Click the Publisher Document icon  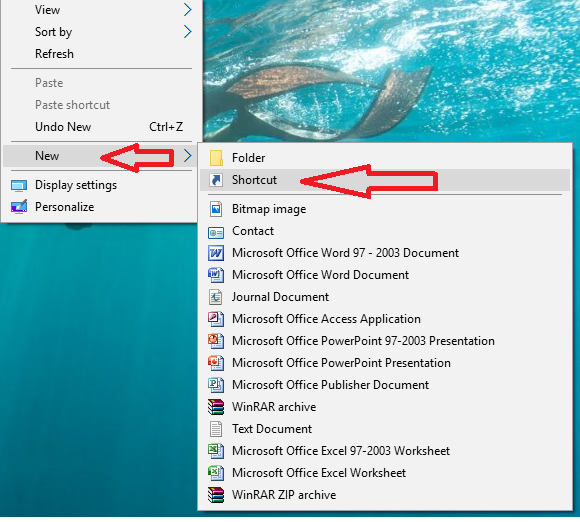coord(216,385)
